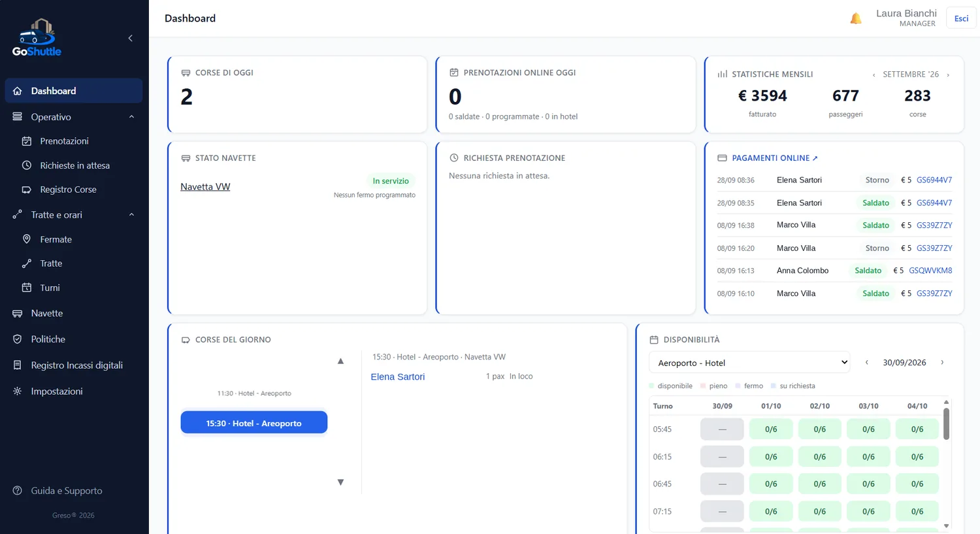This screenshot has height=534, width=980.
Task: Click the Politiche shield icon
Action: pyautogui.click(x=18, y=339)
